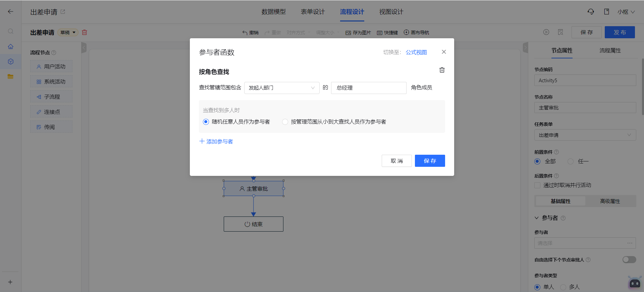This screenshot has width=644, height=292.
Task: Select 单人 participant type
Action: 537,287
